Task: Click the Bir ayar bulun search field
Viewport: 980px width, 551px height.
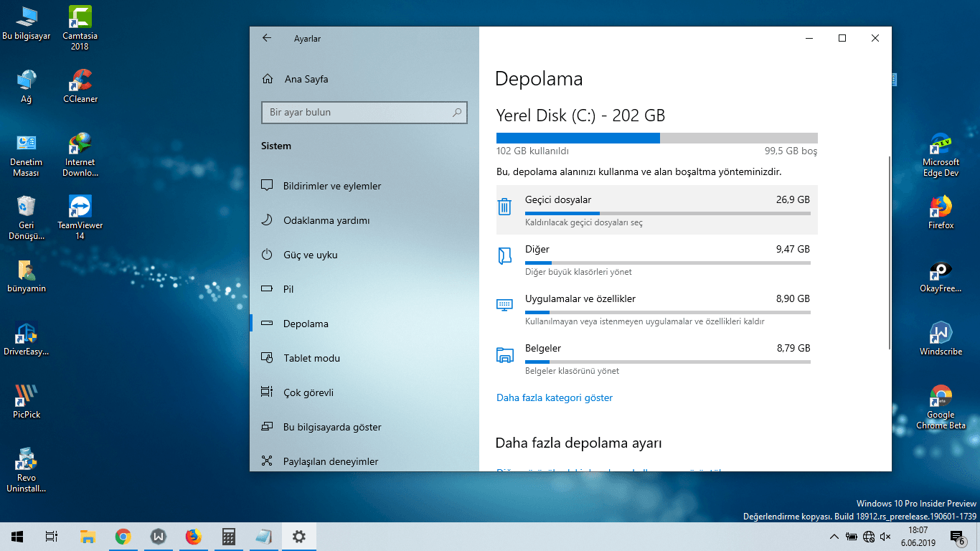Action: click(364, 113)
